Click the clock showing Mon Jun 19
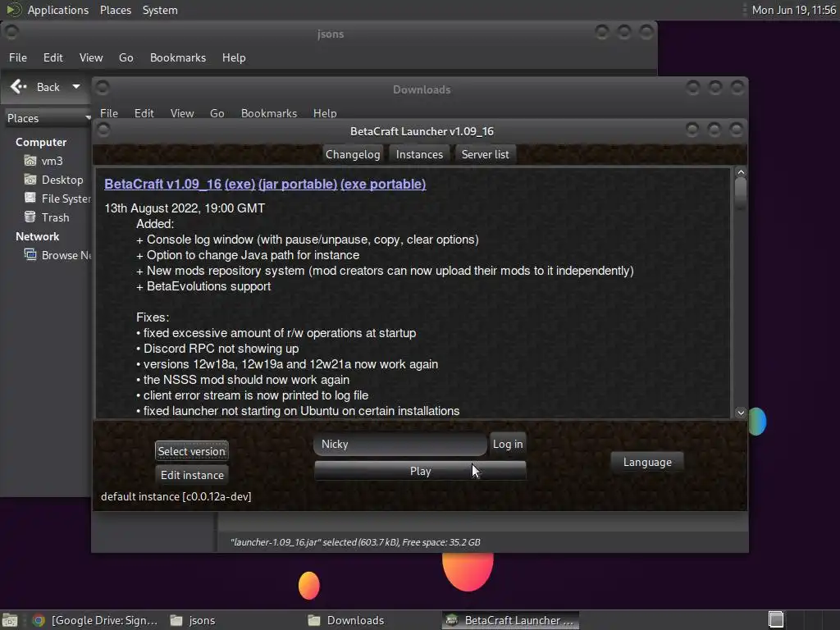840x630 pixels. click(794, 10)
